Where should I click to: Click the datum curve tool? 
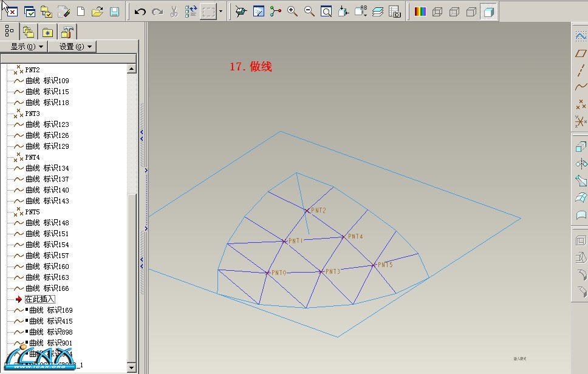click(581, 87)
